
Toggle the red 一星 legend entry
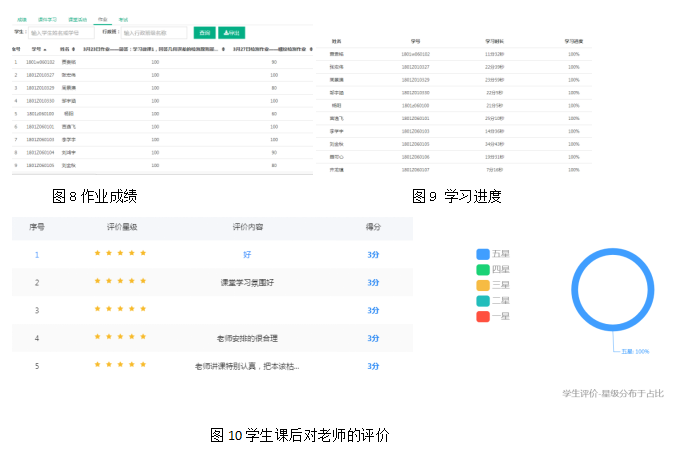click(x=494, y=316)
